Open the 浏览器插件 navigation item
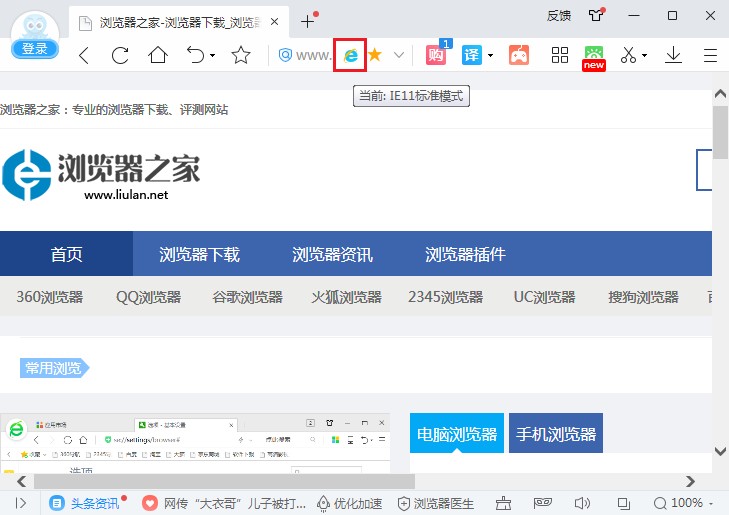729x515 pixels. 465,254
